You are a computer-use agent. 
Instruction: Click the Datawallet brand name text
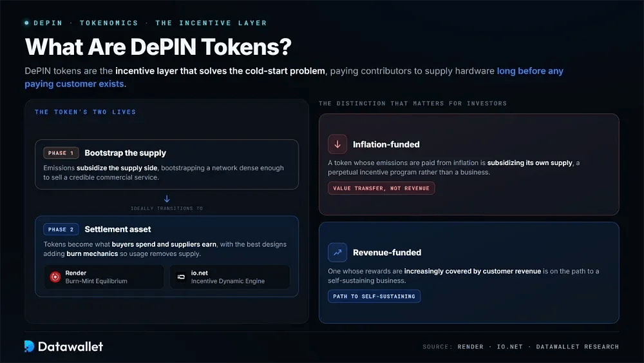tap(71, 346)
